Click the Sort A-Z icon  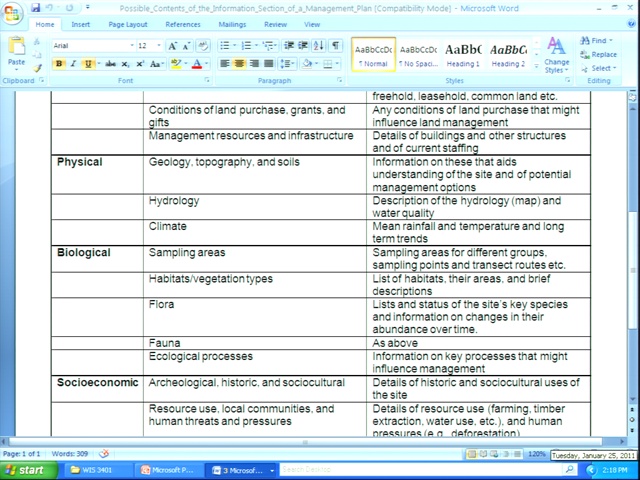[x=318, y=46]
